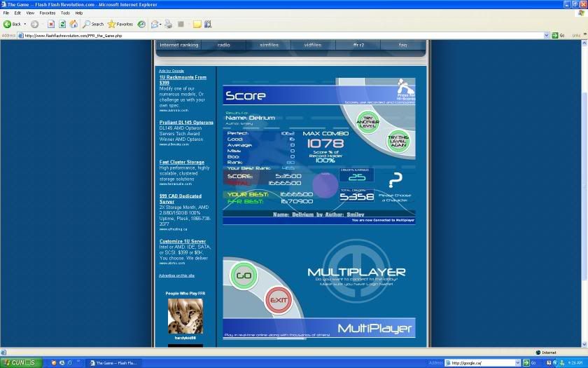This screenshot has height=368, width=588.
Task: Click the Stop loading icon
Action: [x=51, y=24]
